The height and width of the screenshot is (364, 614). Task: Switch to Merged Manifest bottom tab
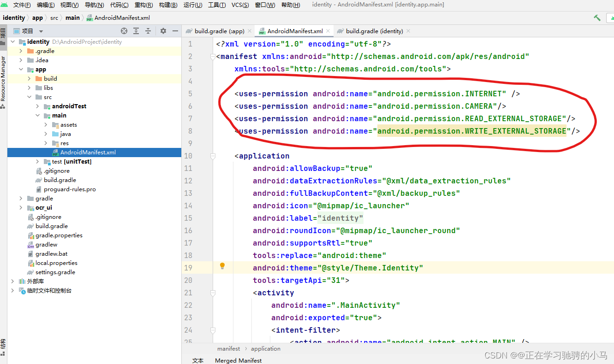tap(238, 360)
